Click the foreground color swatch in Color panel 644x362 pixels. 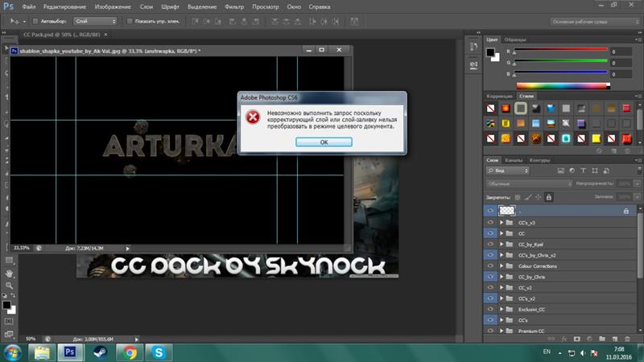490,52
